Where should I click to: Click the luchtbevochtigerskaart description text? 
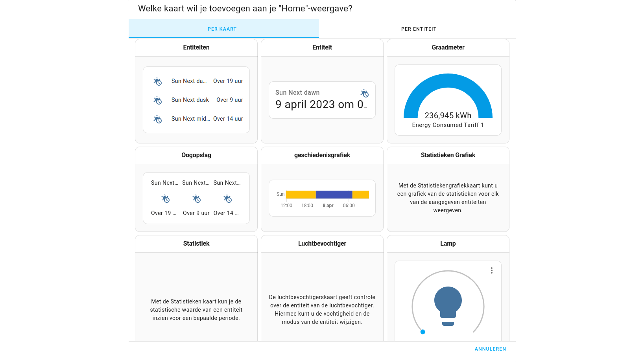322,309
